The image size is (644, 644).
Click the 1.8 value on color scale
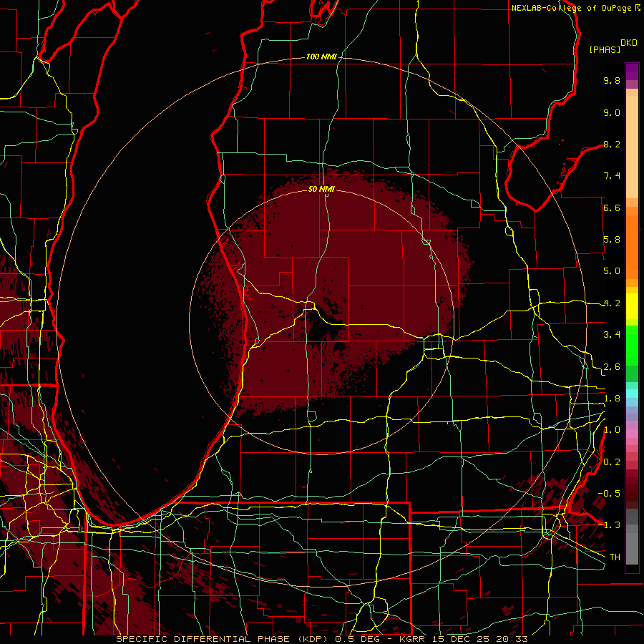612,399
